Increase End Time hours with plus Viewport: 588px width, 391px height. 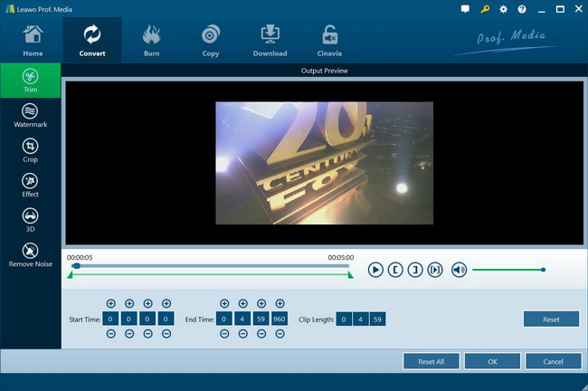(224, 303)
